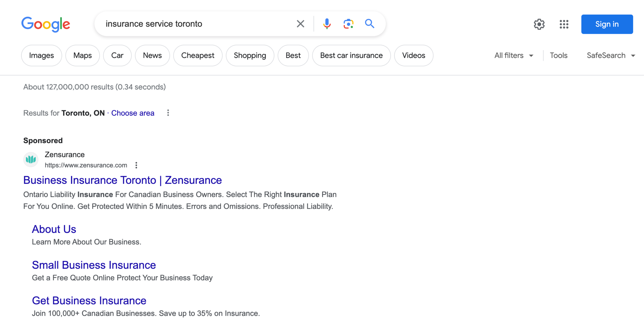Switch to Videos results
Screen dimensions: 644x331
pyautogui.click(x=414, y=55)
